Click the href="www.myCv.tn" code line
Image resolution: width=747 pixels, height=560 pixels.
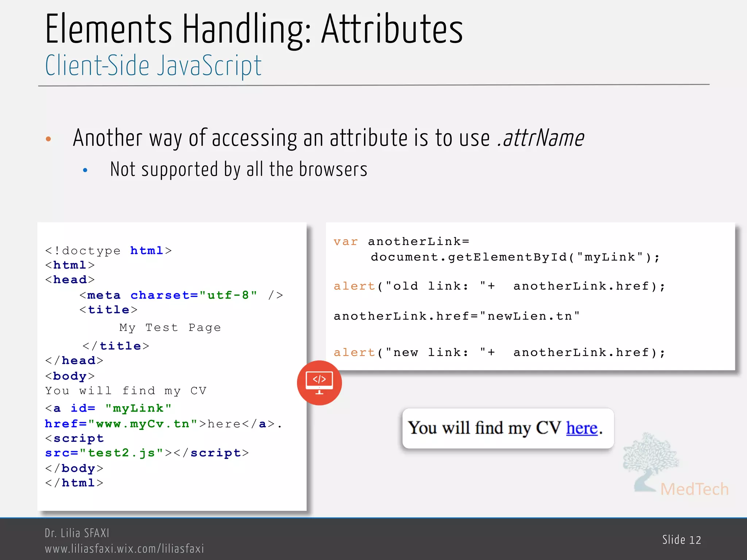click(x=163, y=424)
